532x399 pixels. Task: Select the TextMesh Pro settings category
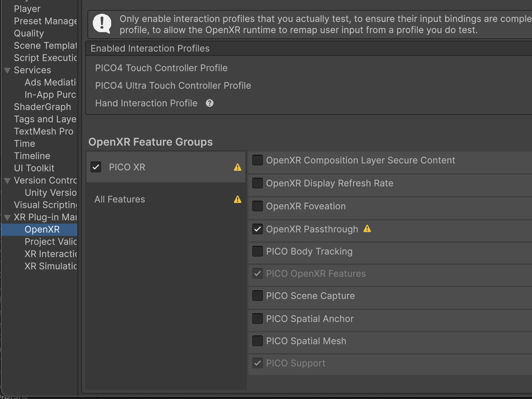[43, 131]
